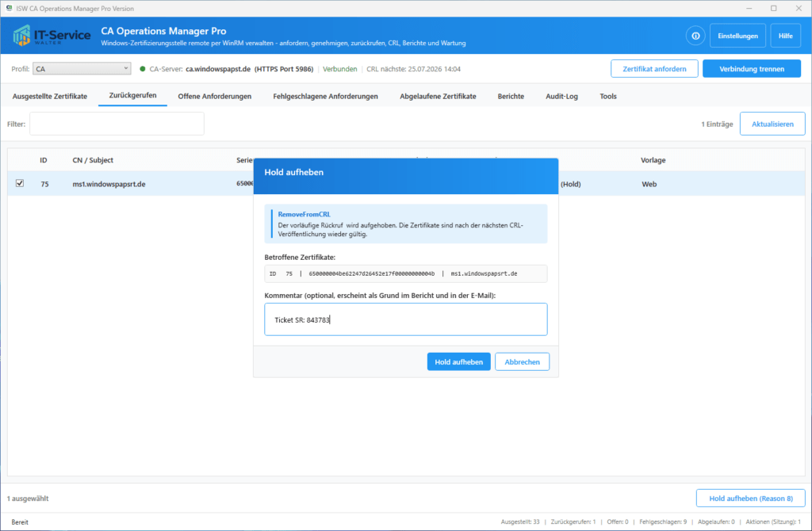Image resolution: width=812 pixels, height=531 pixels.
Task: Select the Fehlgeschlagene Anforderungen tab
Action: [x=325, y=96]
